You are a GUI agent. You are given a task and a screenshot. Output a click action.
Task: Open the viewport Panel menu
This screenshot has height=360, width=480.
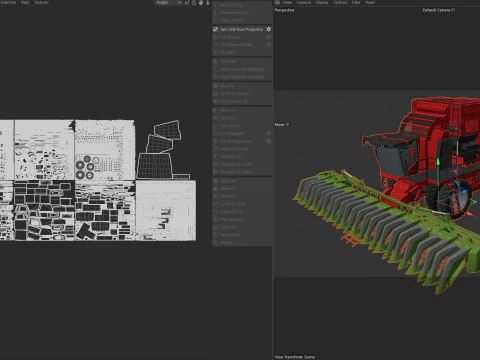pyautogui.click(x=370, y=2)
